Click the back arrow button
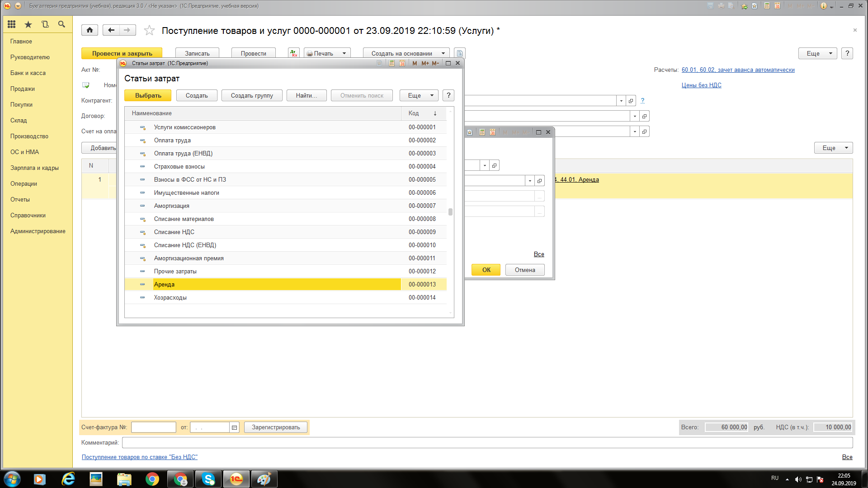868x488 pixels. pyautogui.click(x=111, y=30)
